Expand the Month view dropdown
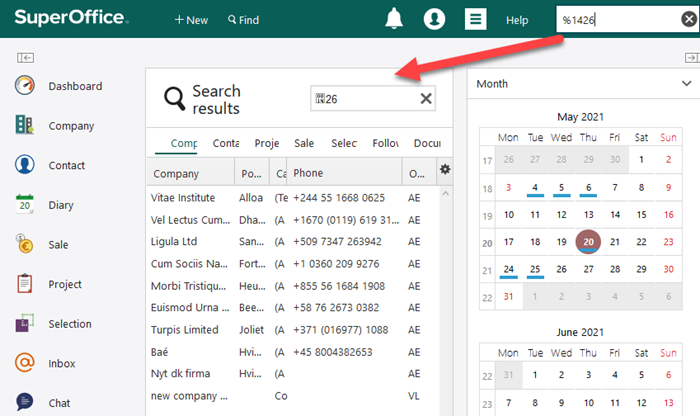This screenshot has height=416, width=700. pos(686,85)
